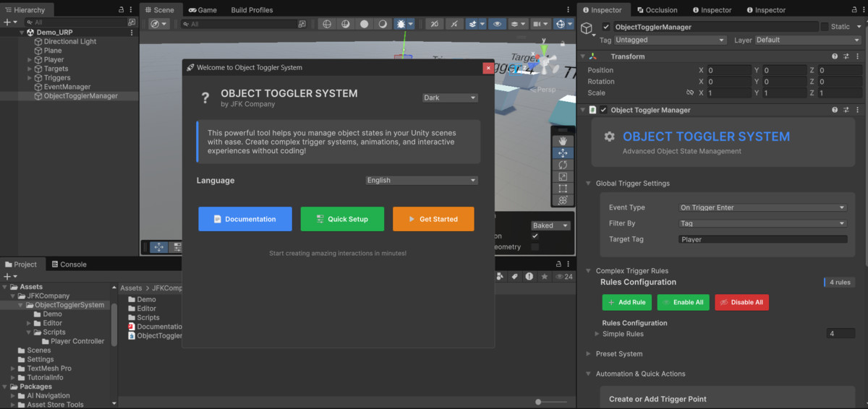Click the Enable All button

684,302
